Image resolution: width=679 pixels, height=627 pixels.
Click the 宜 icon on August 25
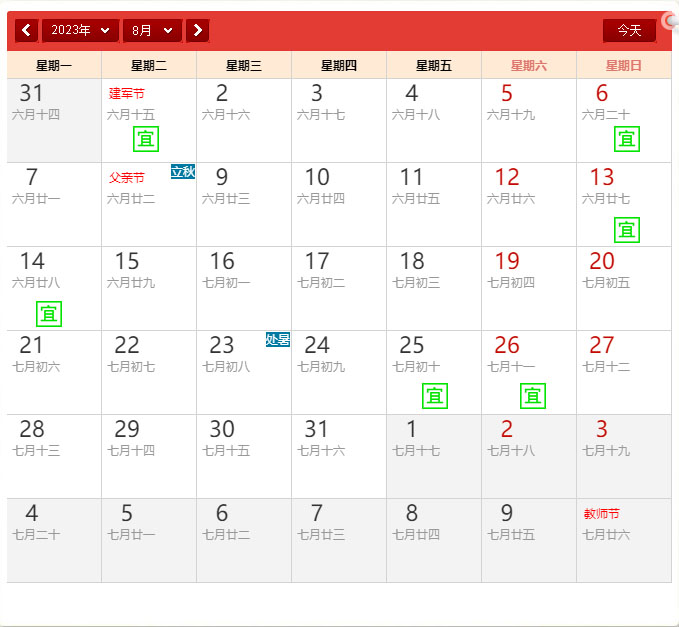pyautogui.click(x=435, y=396)
